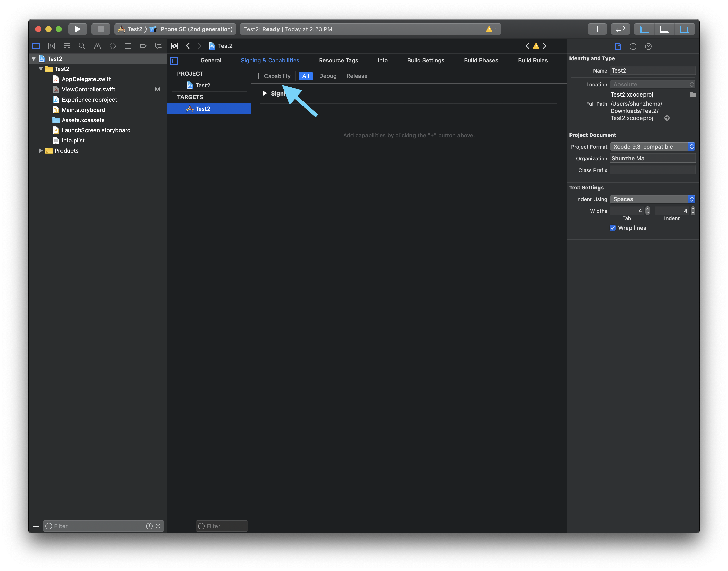The image size is (728, 571).
Task: Toggle the navigator panel visibility
Action: [645, 29]
